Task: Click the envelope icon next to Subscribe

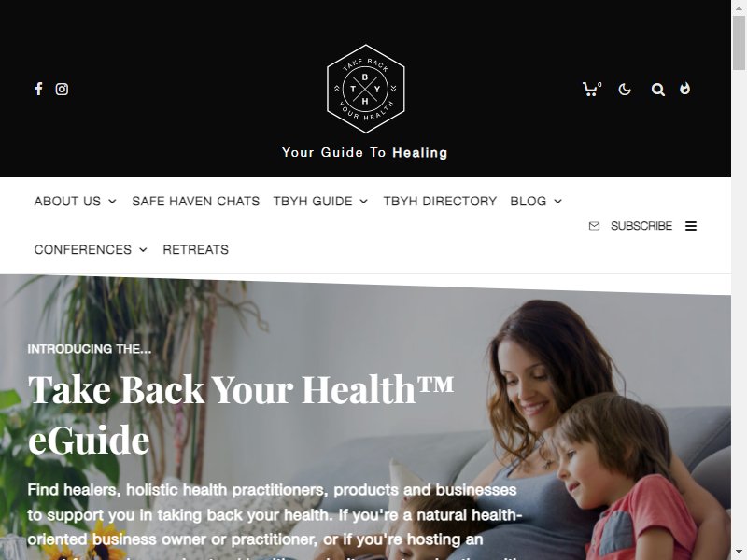Action: [x=594, y=226]
